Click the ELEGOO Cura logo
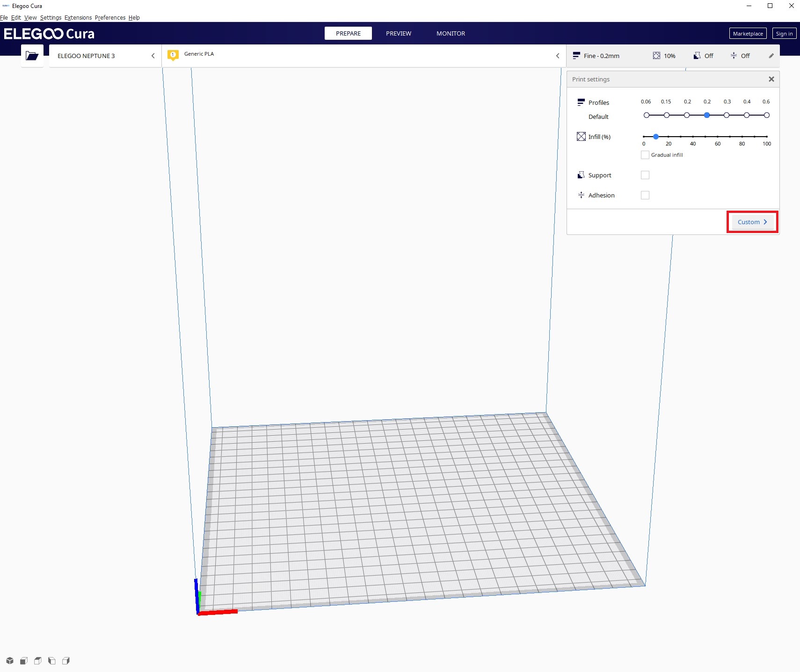The image size is (800, 672). [x=49, y=34]
